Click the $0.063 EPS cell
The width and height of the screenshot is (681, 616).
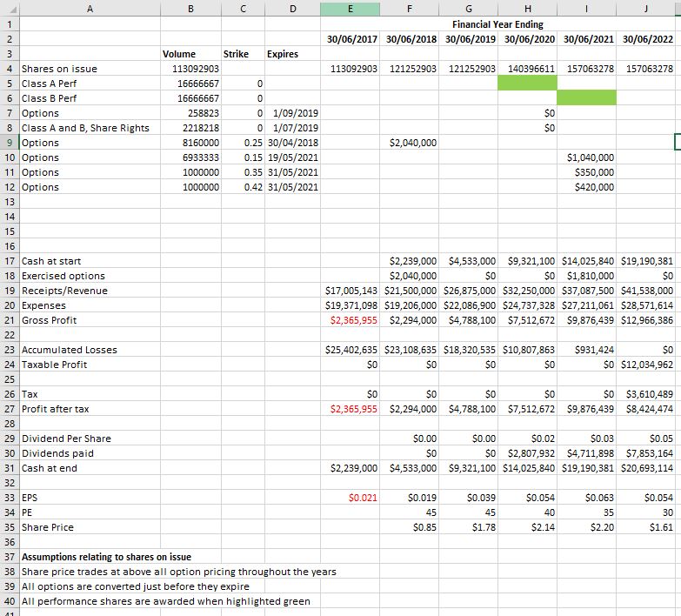586,498
